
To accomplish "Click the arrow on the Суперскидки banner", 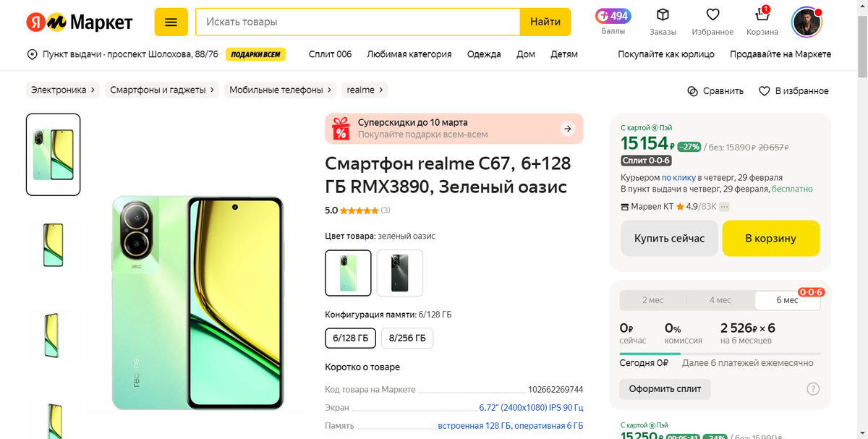I will click(568, 128).
